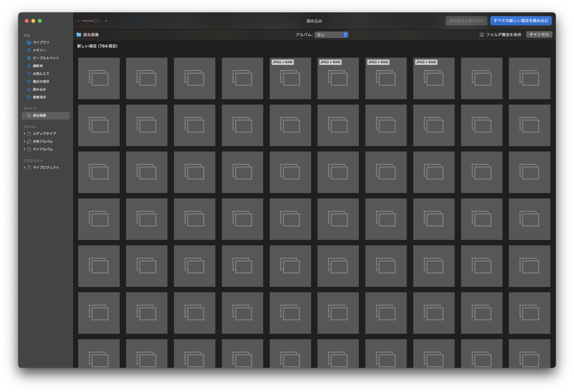Open the アルバム なし dropdown
The image size is (574, 392).
[331, 35]
